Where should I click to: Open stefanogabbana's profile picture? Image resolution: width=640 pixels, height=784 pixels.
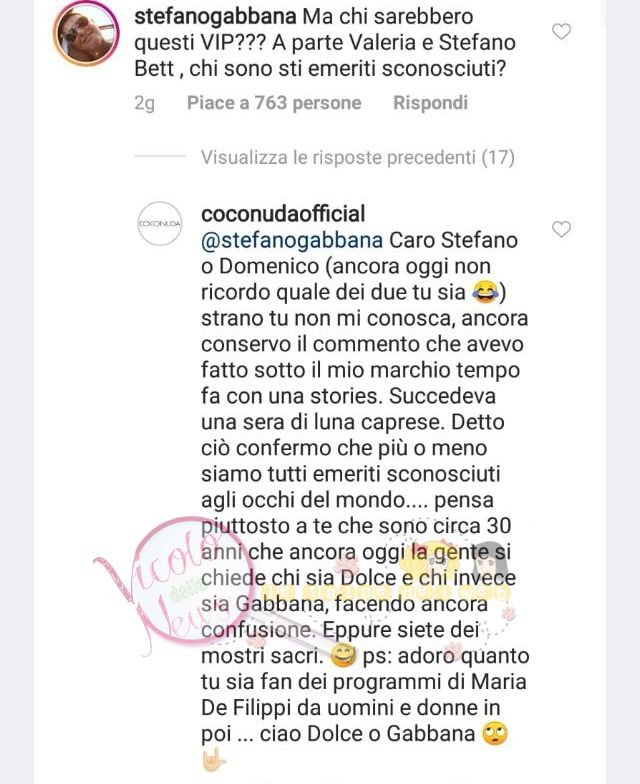(86, 34)
